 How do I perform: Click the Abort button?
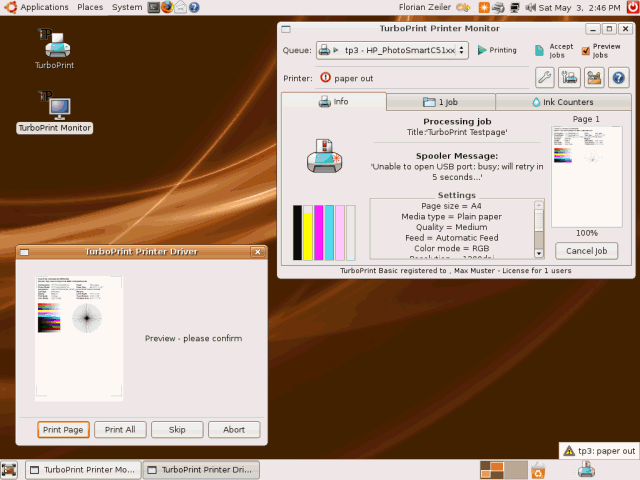[x=234, y=430]
